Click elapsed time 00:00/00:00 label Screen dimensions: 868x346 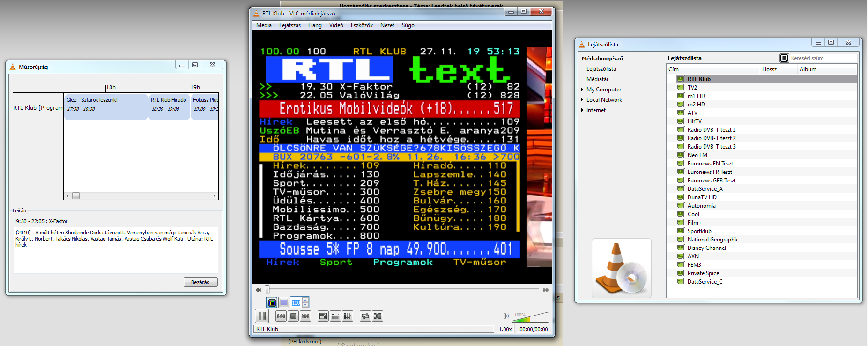point(534,329)
